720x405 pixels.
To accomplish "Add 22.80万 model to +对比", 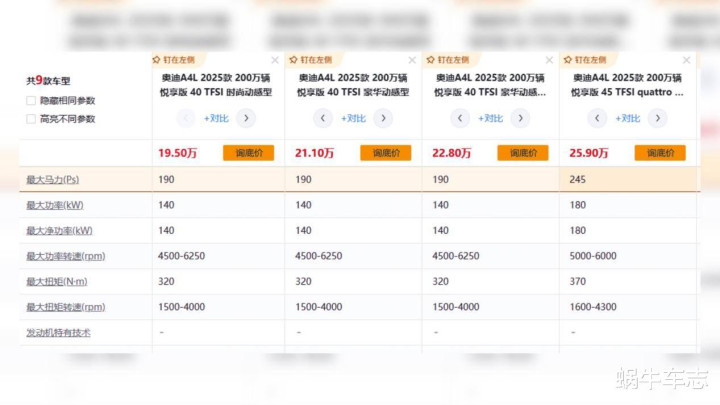I will (x=490, y=118).
